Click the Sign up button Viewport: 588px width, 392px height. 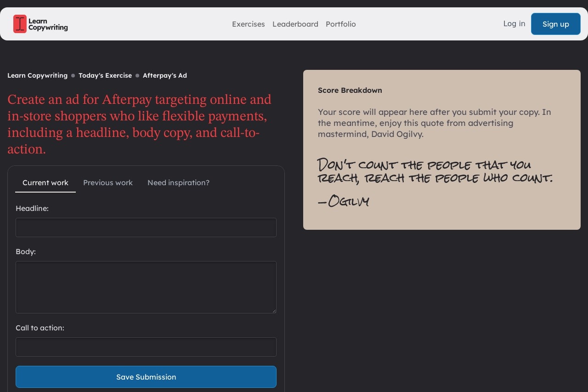556,24
